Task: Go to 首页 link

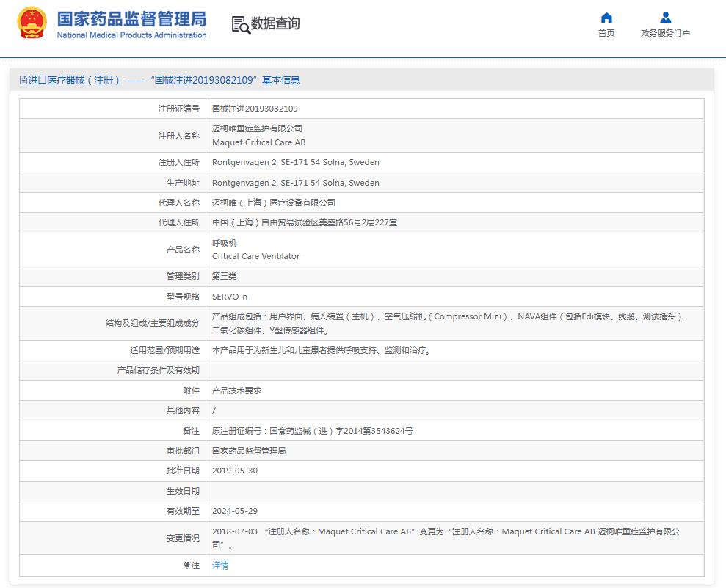Action: [x=606, y=33]
